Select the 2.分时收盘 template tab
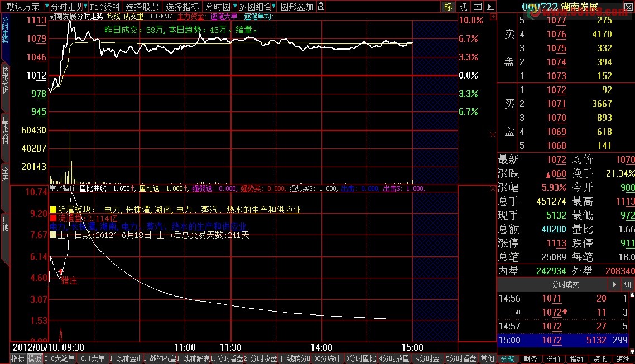The height and width of the screenshot is (364, 635). (261, 358)
